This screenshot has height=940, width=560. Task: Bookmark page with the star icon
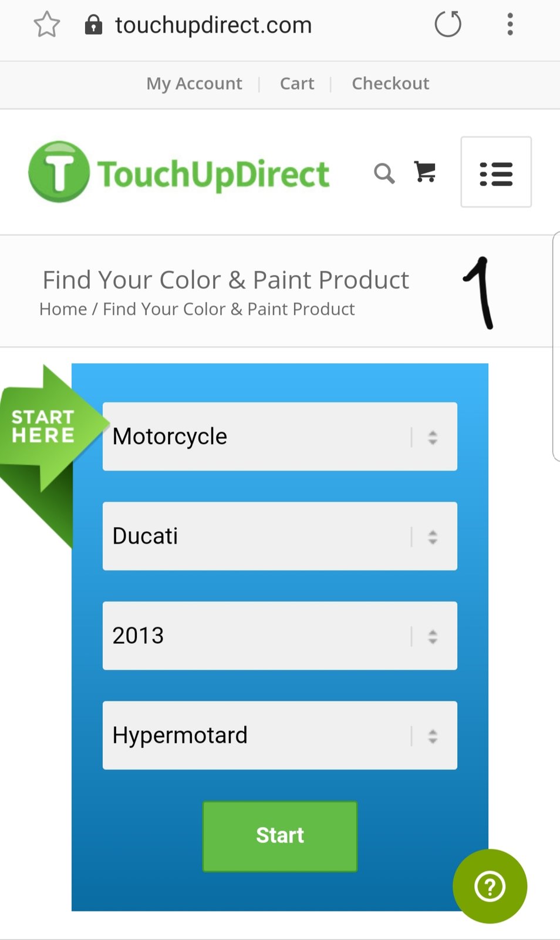pos(47,25)
